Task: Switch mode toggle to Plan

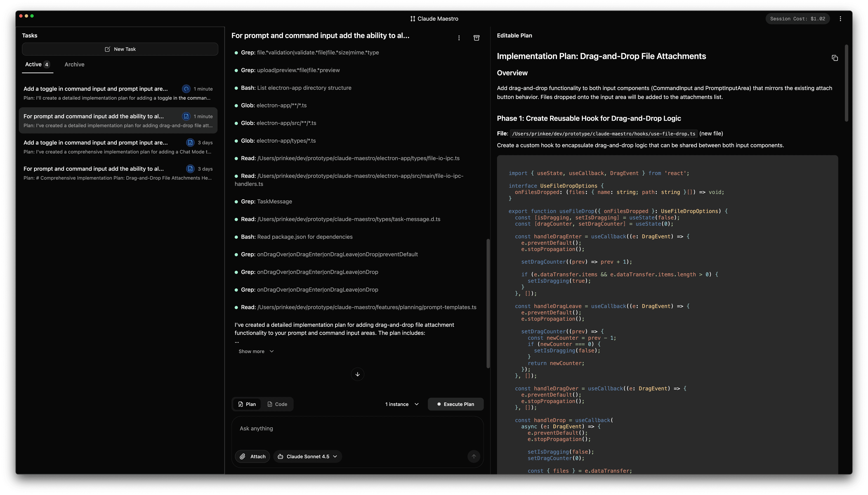Action: [247, 404]
